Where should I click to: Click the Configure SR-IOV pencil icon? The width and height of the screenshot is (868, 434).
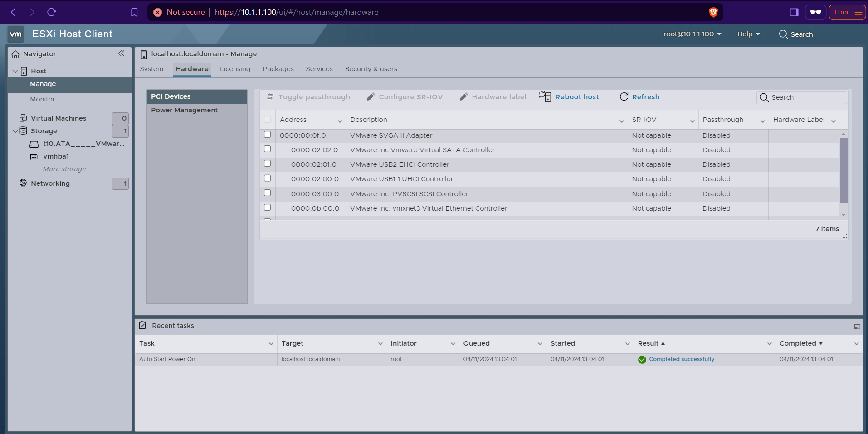[x=371, y=96]
